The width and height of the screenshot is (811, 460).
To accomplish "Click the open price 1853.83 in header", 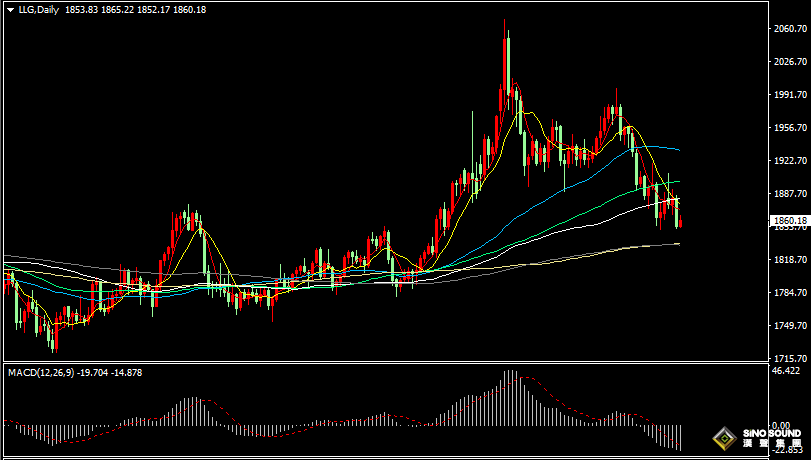I will [82, 9].
